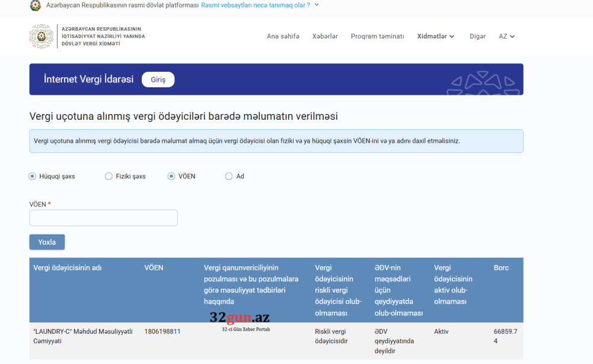Image resolution: width=593 pixels, height=364 pixels.
Task: Open the Xidmətlər dropdown menu
Action: click(435, 36)
